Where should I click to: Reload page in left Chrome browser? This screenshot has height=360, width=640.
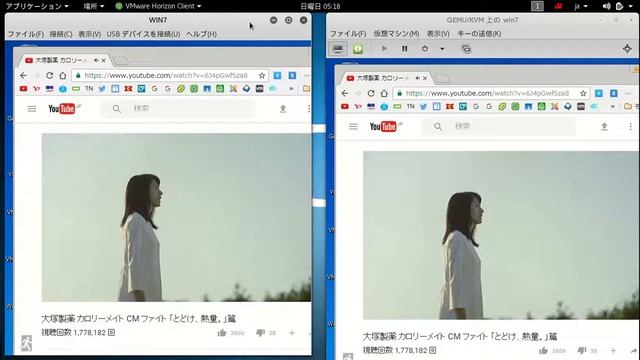49,76
